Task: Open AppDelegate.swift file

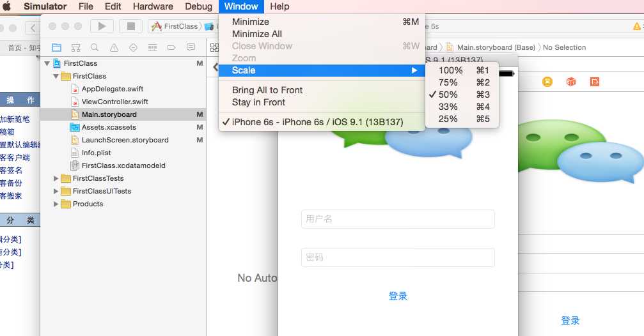Action: coord(112,89)
